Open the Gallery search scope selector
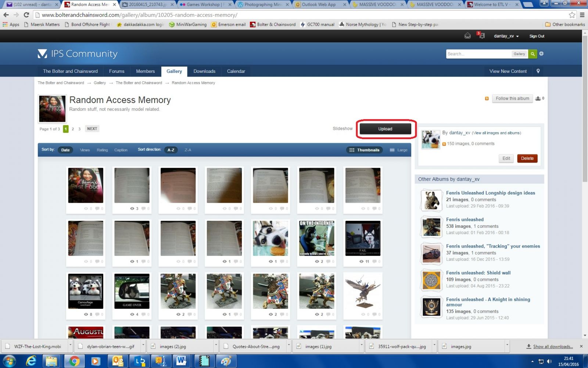This screenshot has height=368, width=588. coord(519,54)
